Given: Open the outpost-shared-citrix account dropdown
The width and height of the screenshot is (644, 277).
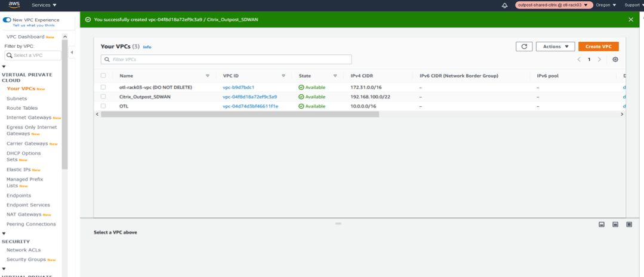Looking at the screenshot, I should coord(554,5).
